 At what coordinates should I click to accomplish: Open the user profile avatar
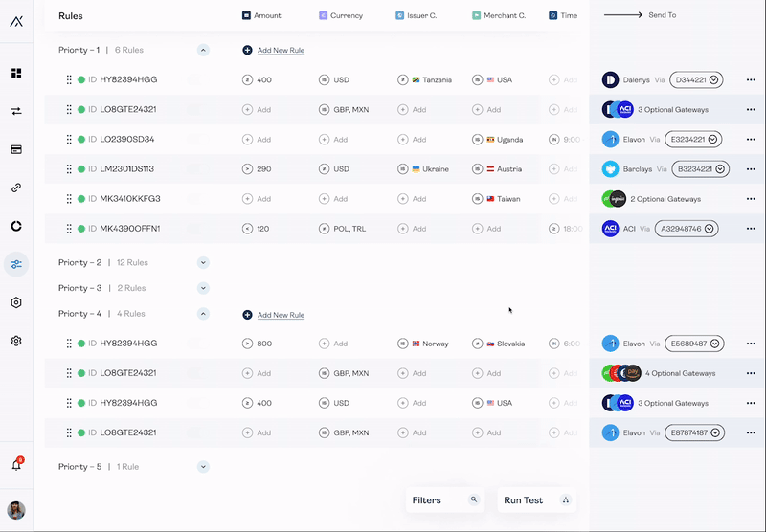coord(16,510)
